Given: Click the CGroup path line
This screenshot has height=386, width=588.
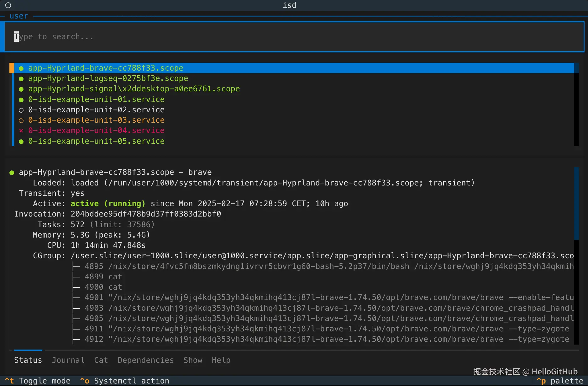Looking at the screenshot, I should coord(303,255).
